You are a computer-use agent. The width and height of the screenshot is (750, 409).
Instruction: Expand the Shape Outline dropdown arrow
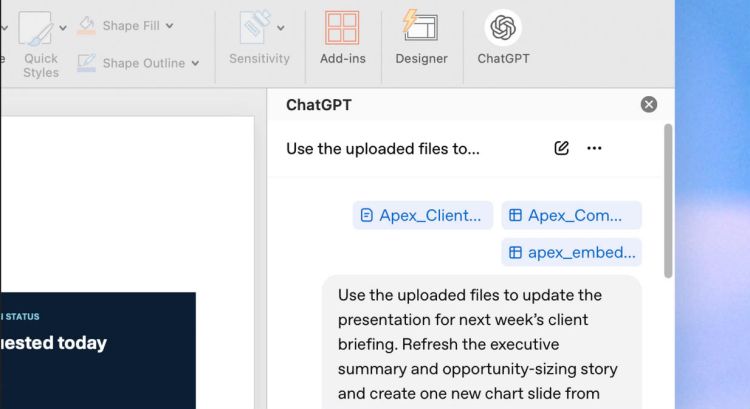195,63
